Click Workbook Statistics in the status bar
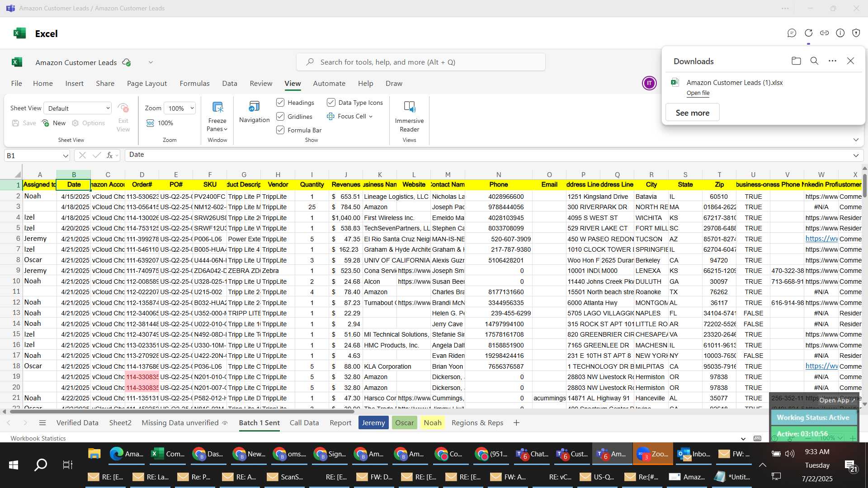This screenshot has width=868, height=488. click(38, 438)
